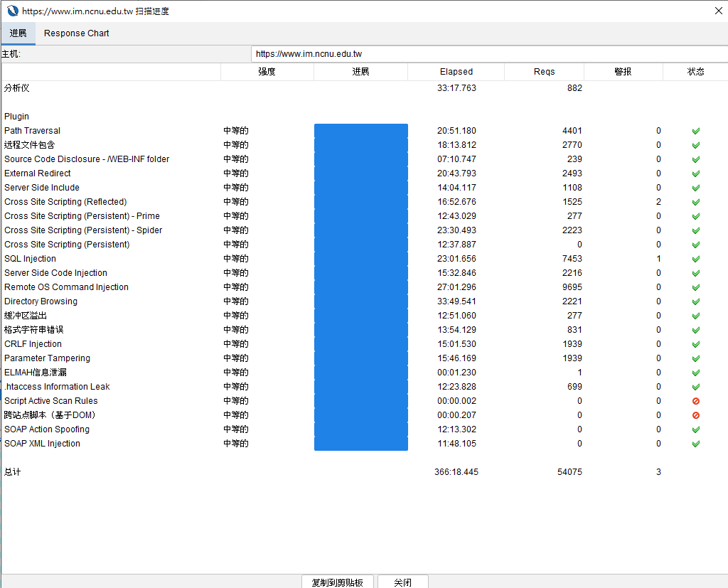
Task: Click the Reqs value 9695
Action: pyautogui.click(x=572, y=287)
